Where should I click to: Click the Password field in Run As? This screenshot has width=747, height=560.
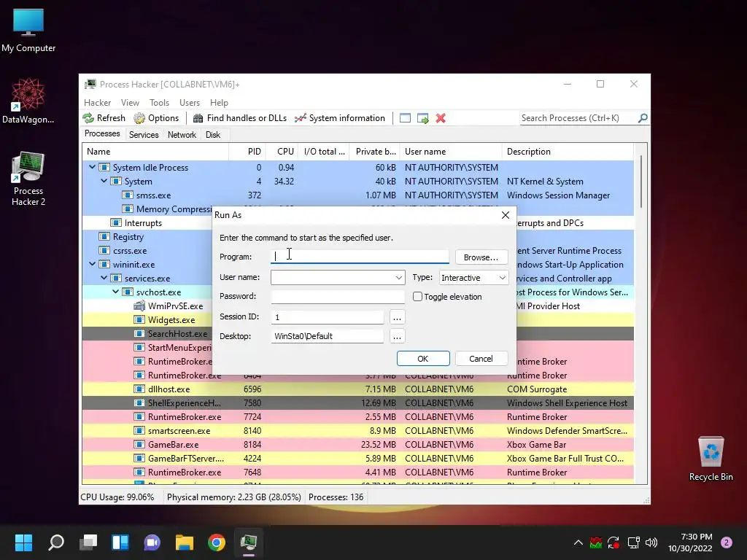pyautogui.click(x=338, y=296)
